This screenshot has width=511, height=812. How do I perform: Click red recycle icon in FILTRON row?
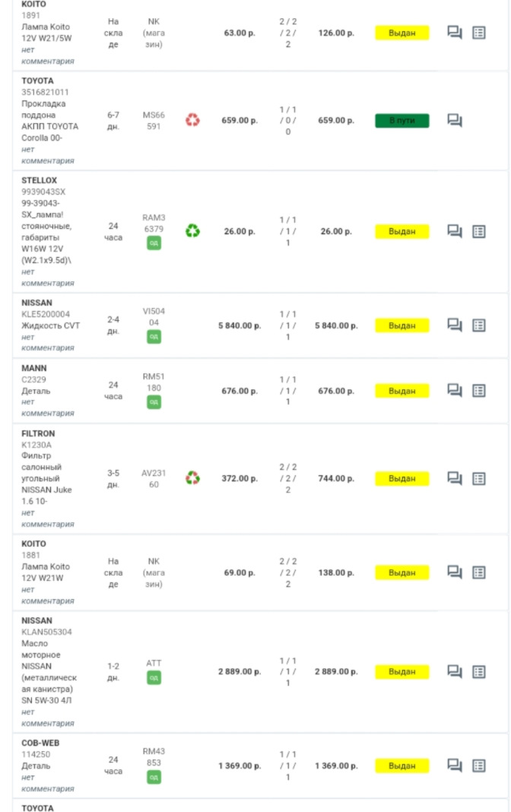(193, 478)
